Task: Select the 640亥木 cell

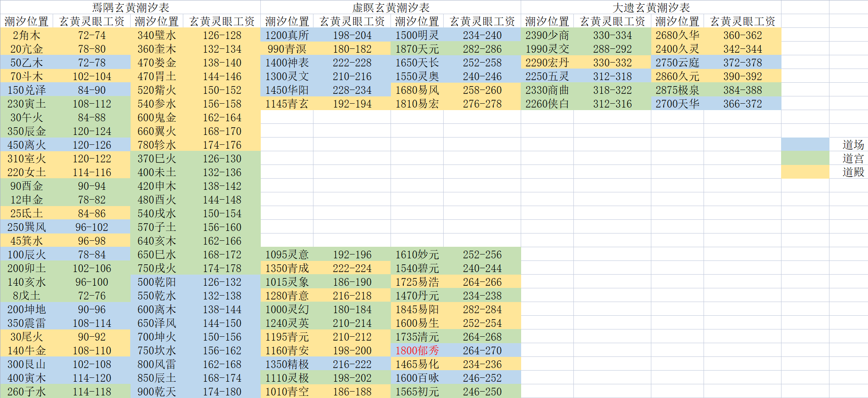Action: [157, 240]
